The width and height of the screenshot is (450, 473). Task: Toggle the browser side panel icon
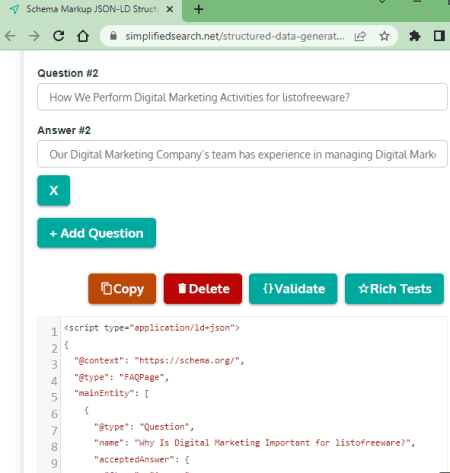click(x=439, y=36)
